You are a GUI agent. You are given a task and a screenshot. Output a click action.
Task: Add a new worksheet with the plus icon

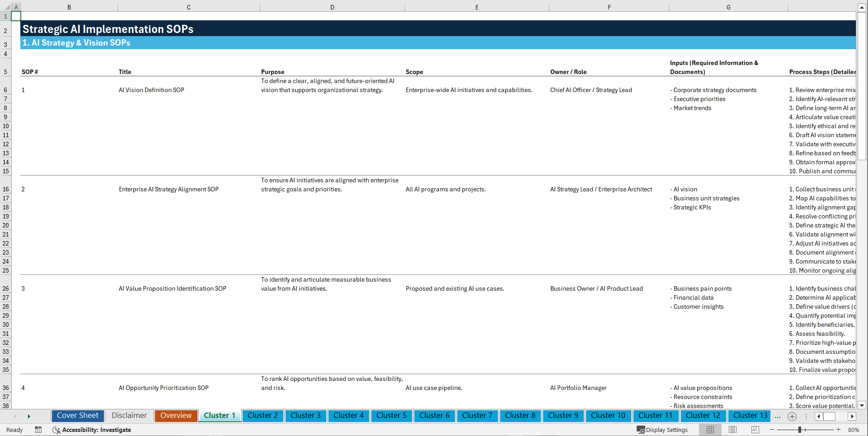pyautogui.click(x=792, y=416)
